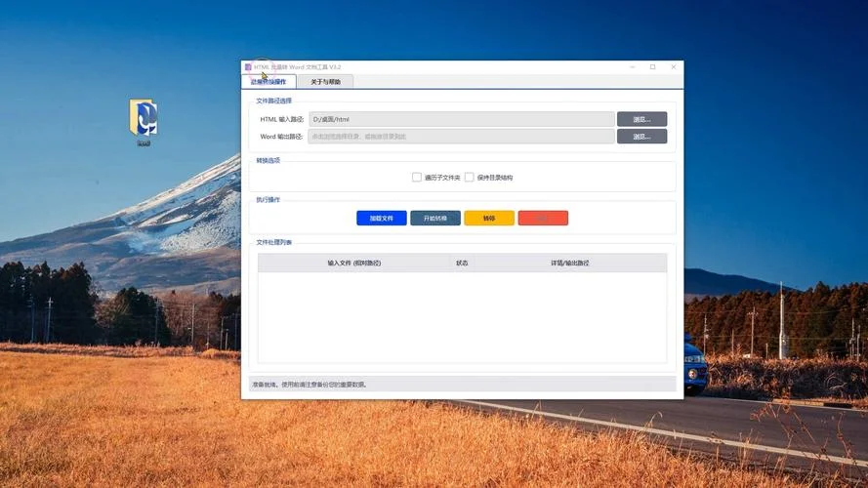The width and height of the screenshot is (868, 488).
Task: Click the 转换选项 section label
Action: (x=268, y=160)
